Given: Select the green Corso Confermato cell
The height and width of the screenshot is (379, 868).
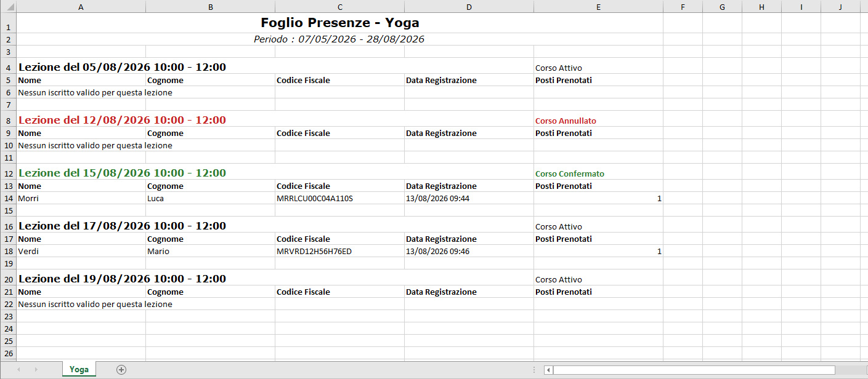Looking at the screenshot, I should [598, 172].
